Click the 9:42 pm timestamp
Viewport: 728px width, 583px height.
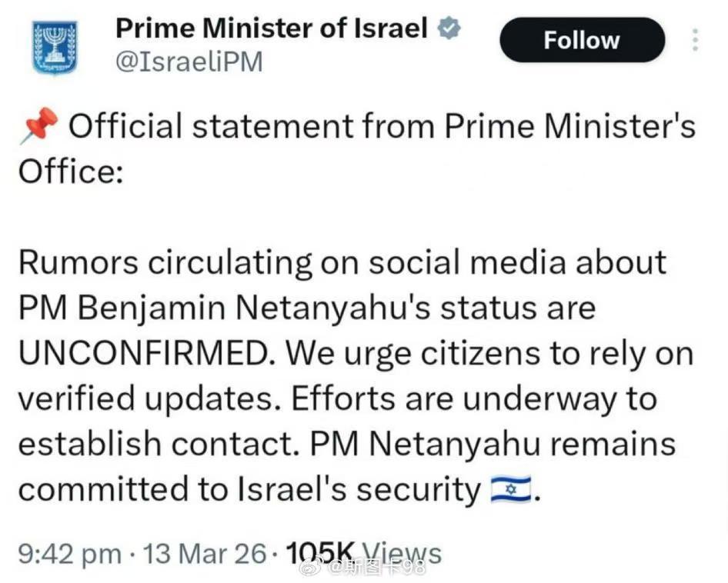point(69,553)
